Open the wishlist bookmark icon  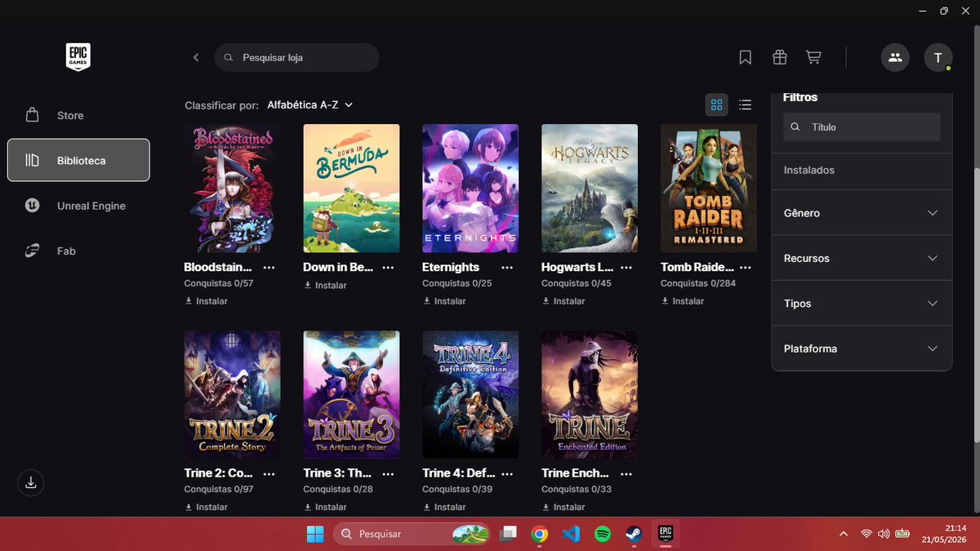click(x=745, y=57)
